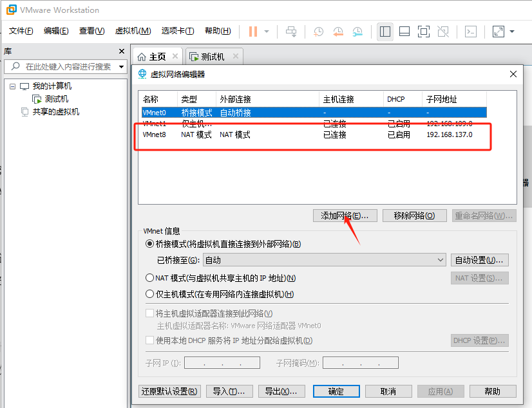This screenshot has height=408, width=532.
Task: Toggle the library sidebar view icon
Action: 385,32
